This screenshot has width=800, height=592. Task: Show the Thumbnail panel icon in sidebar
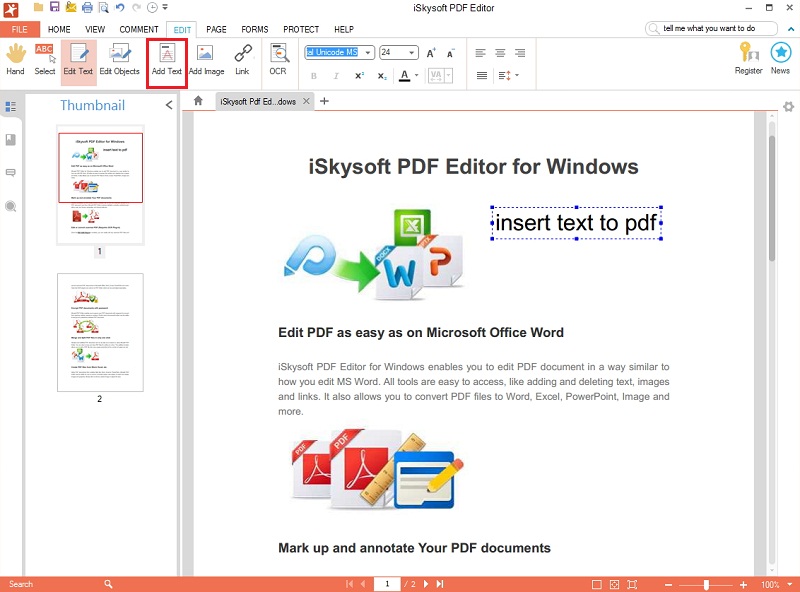coord(11,107)
